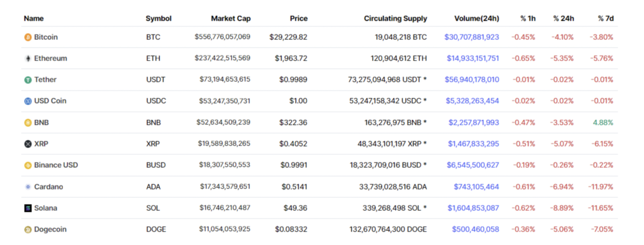Viewport: 644px width, 245px height.
Task: Open Tether's 24h volume link
Action: point(471,80)
